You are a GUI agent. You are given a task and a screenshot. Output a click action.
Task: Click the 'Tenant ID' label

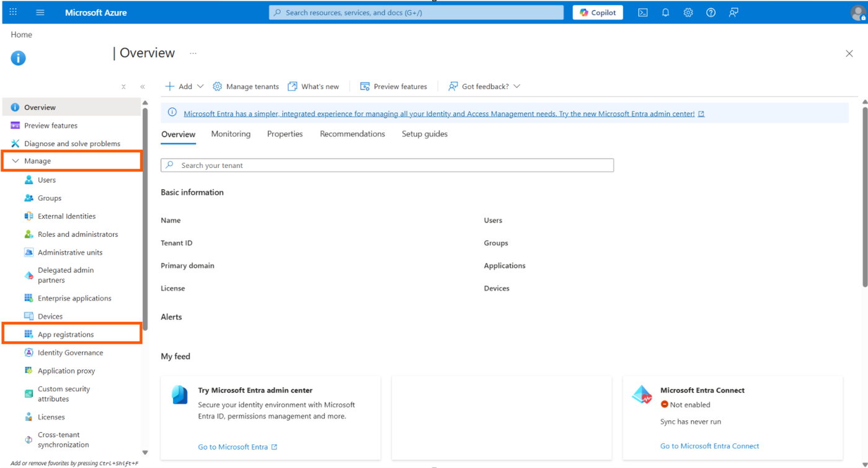[x=177, y=243]
